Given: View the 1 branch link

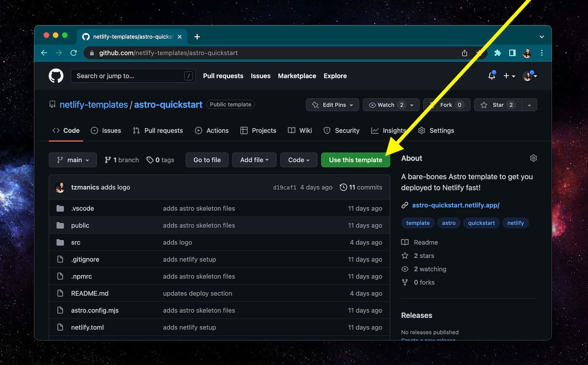Looking at the screenshot, I should click(122, 160).
